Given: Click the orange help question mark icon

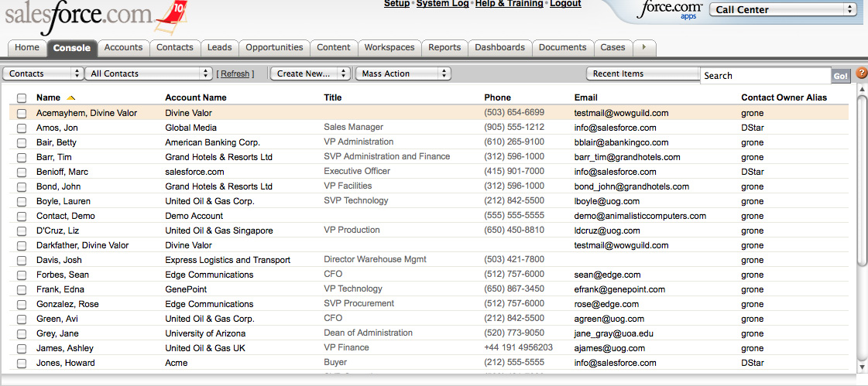Looking at the screenshot, I should pos(861,73).
